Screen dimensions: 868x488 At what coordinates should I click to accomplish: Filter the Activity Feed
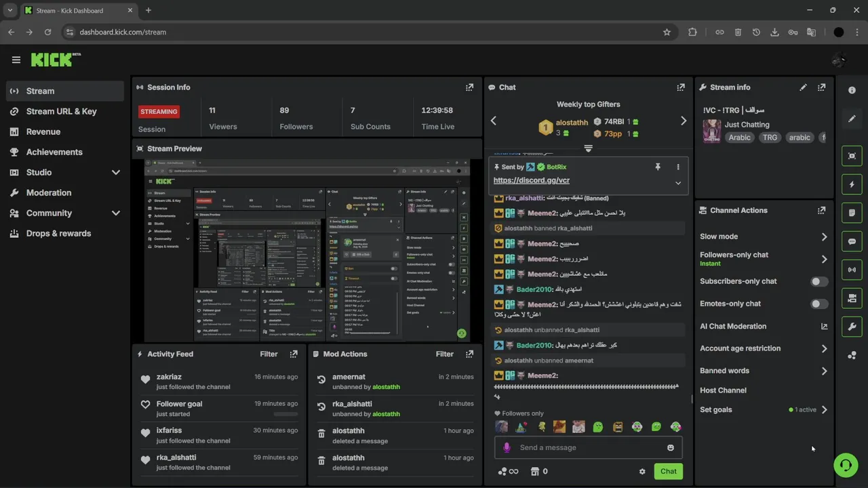[269, 354]
